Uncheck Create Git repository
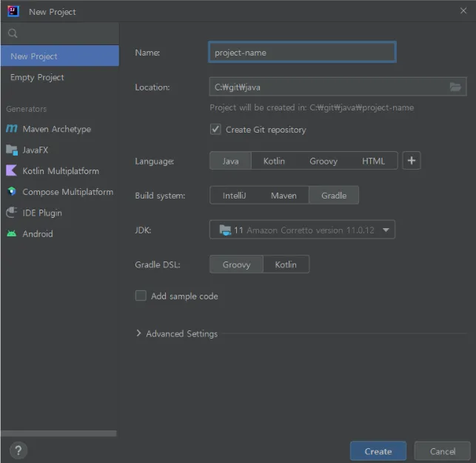The height and width of the screenshot is (463, 476). [215, 130]
